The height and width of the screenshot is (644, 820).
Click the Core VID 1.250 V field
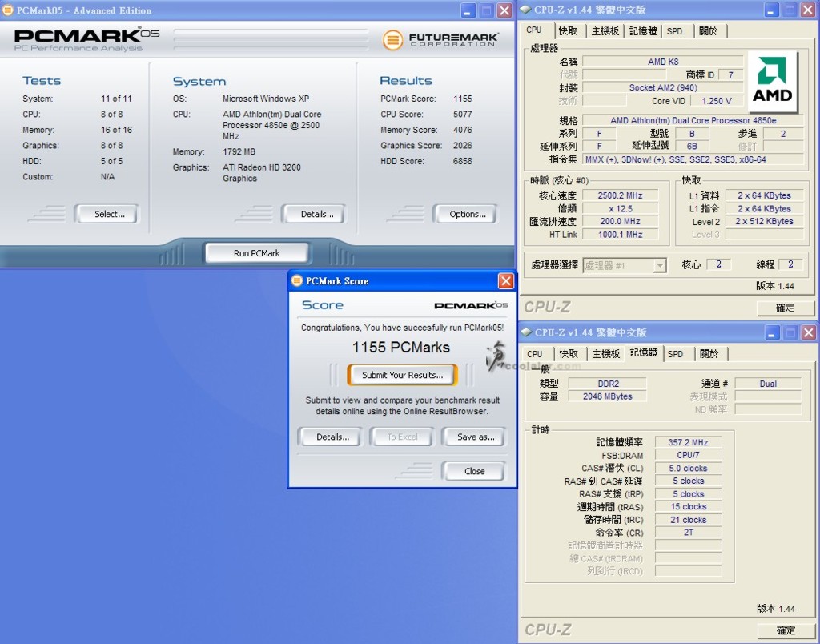pos(717,101)
